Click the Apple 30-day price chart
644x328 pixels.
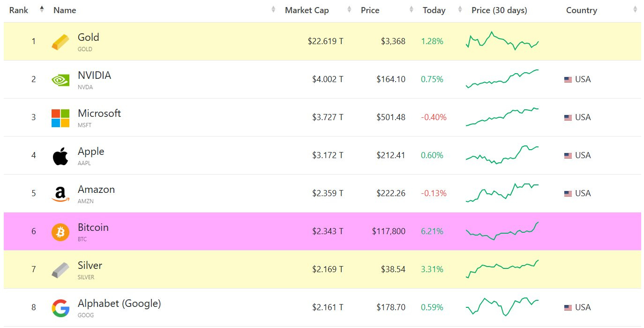(502, 155)
